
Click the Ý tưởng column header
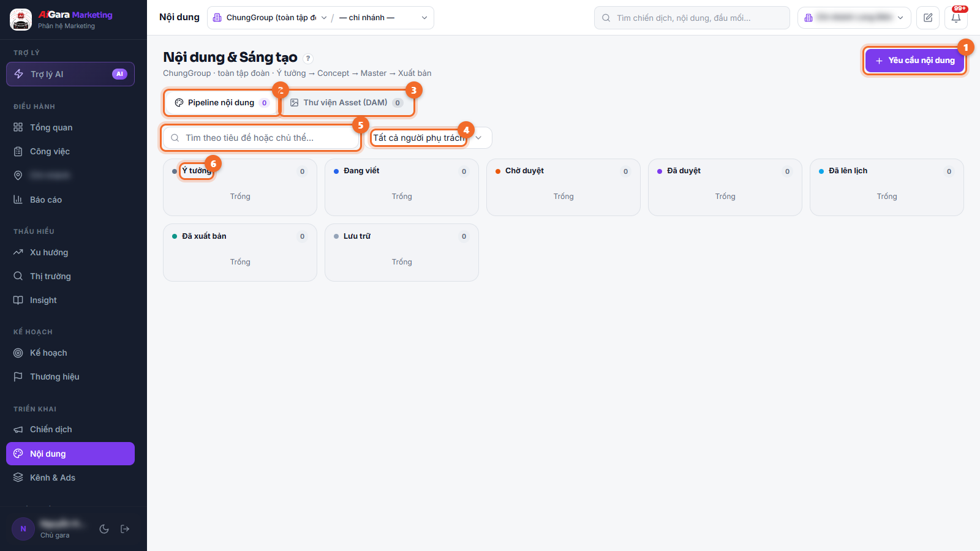pyautogui.click(x=197, y=171)
